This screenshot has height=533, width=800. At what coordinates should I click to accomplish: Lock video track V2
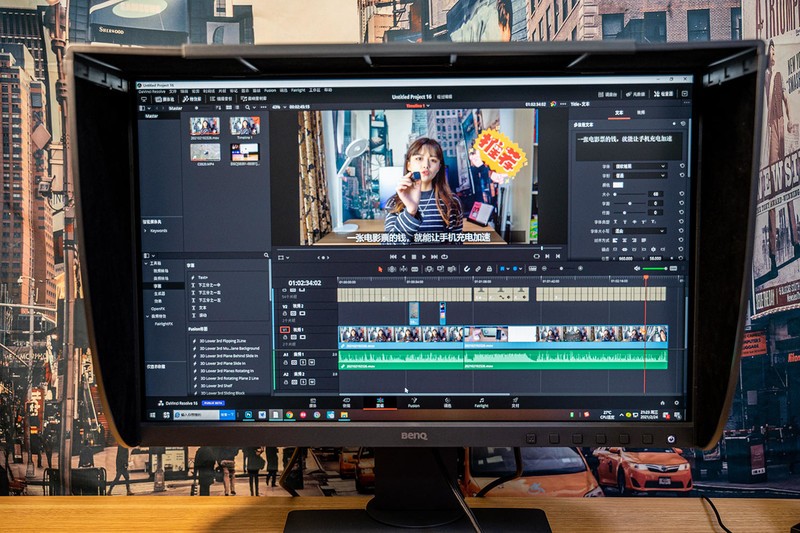point(285,314)
